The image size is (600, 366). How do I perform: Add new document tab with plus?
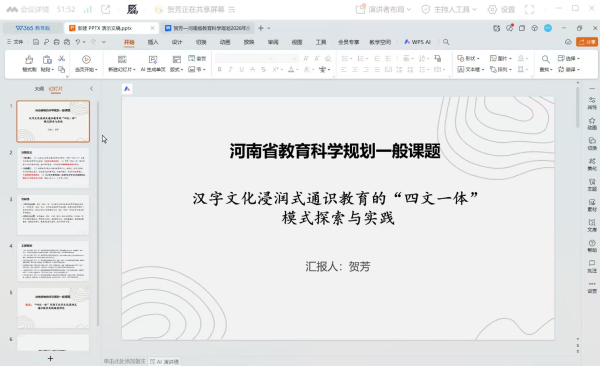261,28
